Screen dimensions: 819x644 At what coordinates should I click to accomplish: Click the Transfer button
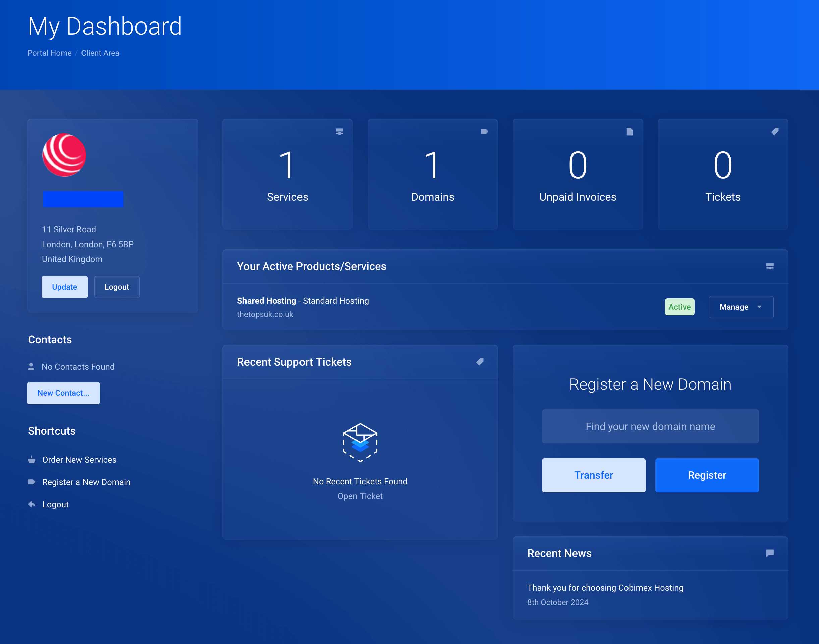594,475
